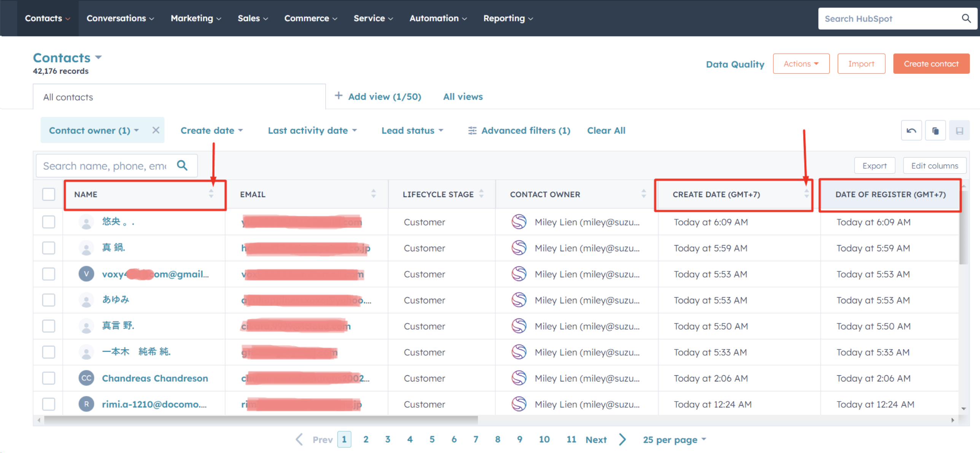
Task: Open the Marketing navigation dropdown
Action: pos(196,18)
